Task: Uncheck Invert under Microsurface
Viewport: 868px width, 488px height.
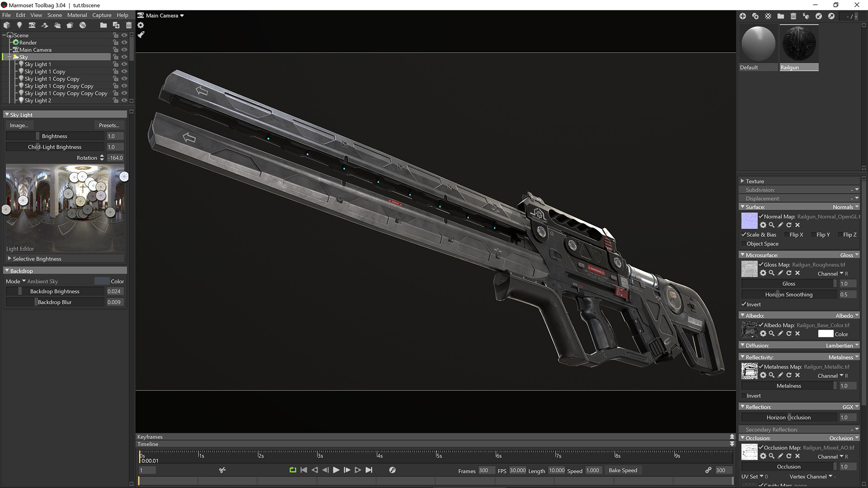Action: [744, 304]
